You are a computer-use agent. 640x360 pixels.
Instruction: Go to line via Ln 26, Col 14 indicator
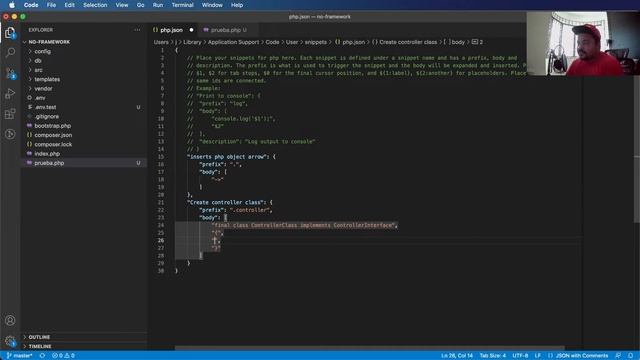point(457,356)
